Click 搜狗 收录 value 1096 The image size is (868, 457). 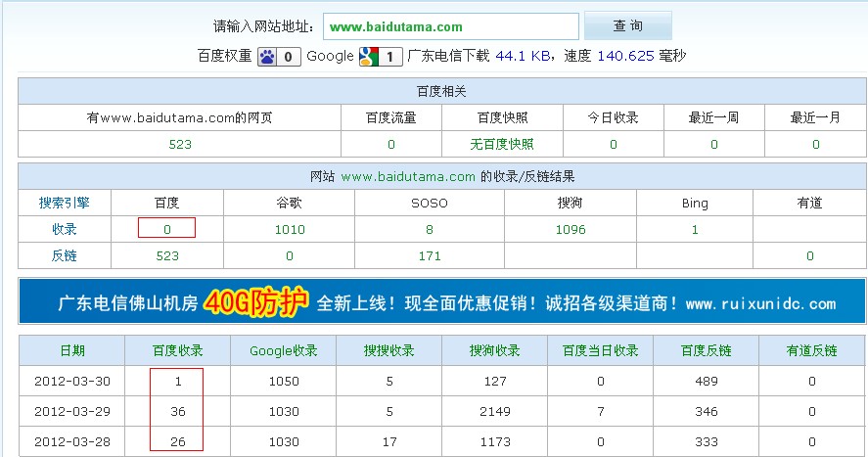(x=571, y=230)
